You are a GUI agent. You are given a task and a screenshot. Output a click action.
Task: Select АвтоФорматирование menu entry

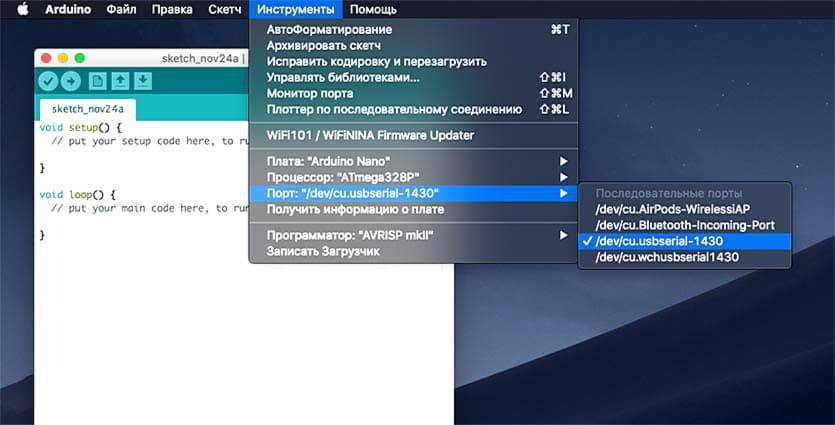329,30
